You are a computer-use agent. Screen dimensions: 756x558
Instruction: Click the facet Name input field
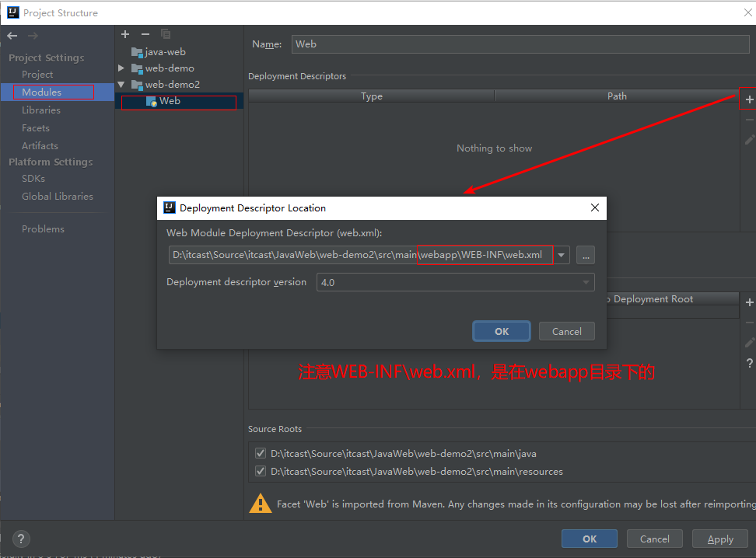pos(520,44)
